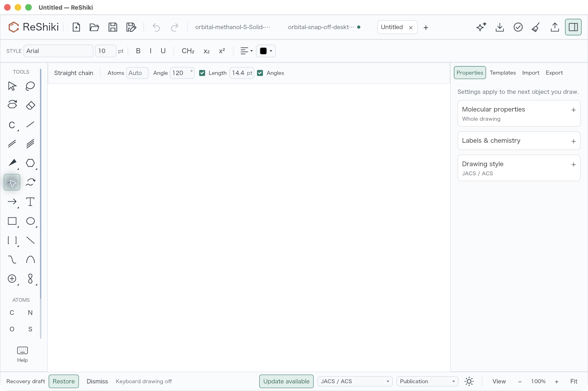Screen dimensions: 588x391
Task: Click the save document icon
Action: (113, 27)
